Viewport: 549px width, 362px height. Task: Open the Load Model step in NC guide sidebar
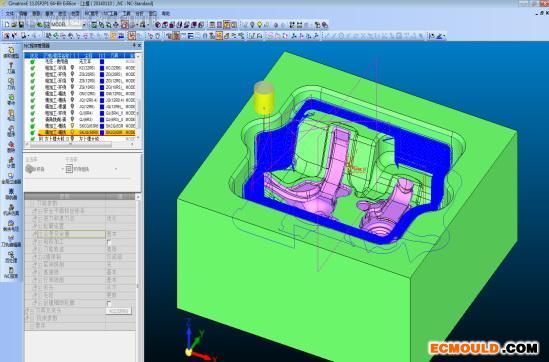click(x=11, y=52)
